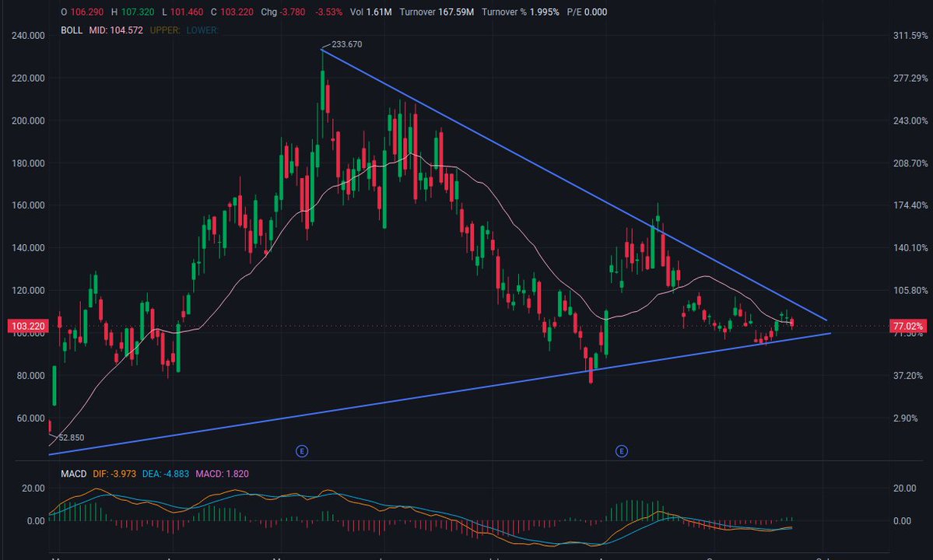Click the 80.000 price axis label
Viewport: 933px width, 560px height.
pyautogui.click(x=30, y=376)
